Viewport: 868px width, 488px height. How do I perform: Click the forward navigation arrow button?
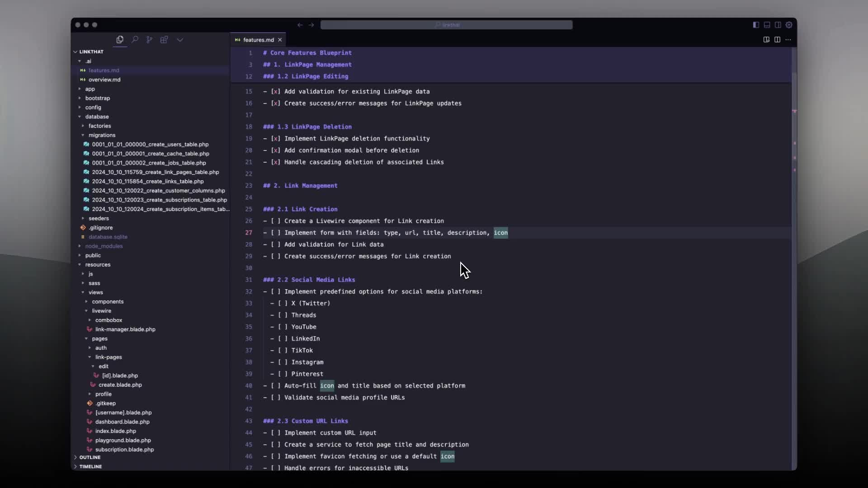point(311,24)
